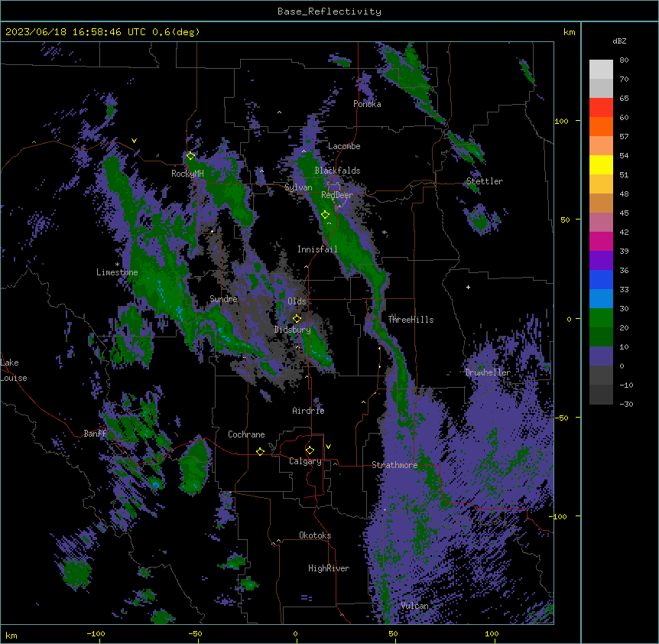Click the dBZ legend heading
The image size is (659, 644).
tap(619, 41)
